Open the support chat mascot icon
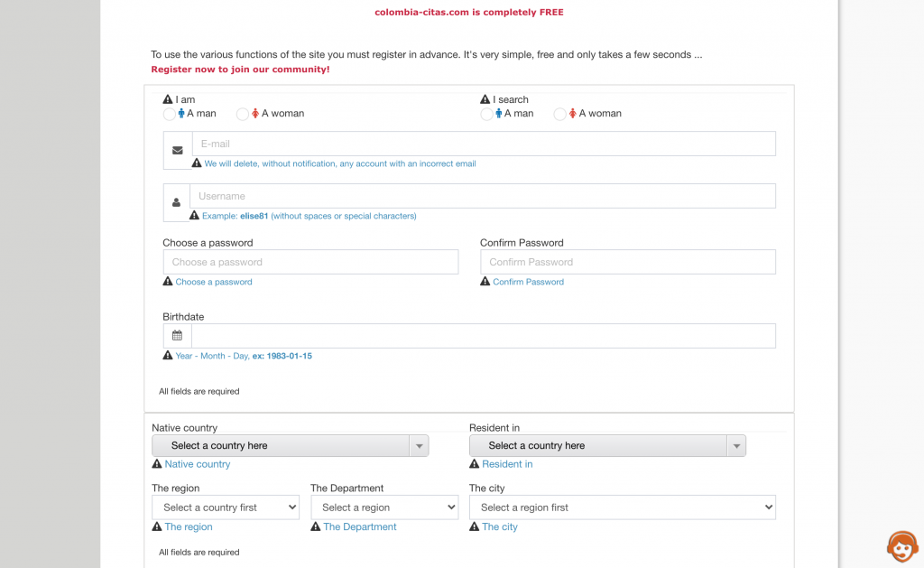Screen dimensions: 924x568 click(x=902, y=546)
